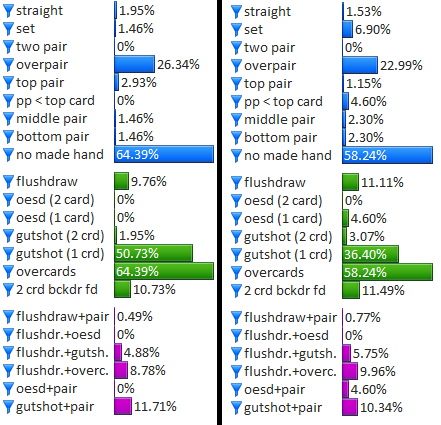Viewport: 441px width, 425px height.
Task: Click the blue 64.39% 'no made hand' bar
Action: [x=164, y=154]
